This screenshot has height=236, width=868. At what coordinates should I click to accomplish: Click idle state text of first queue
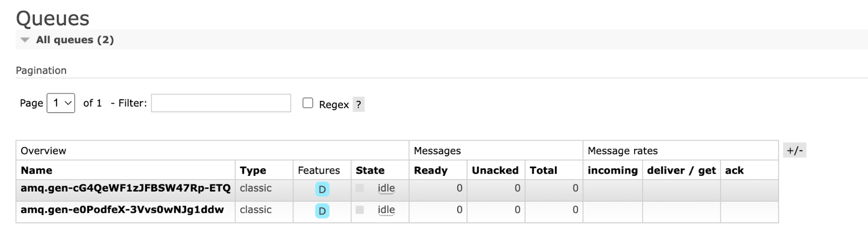point(386,188)
